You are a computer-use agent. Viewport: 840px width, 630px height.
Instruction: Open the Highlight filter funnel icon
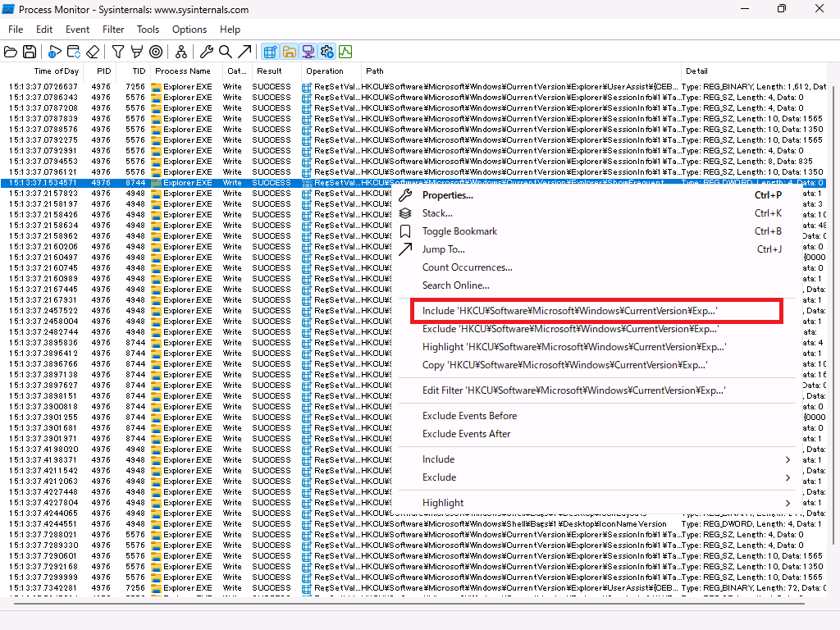(137, 51)
